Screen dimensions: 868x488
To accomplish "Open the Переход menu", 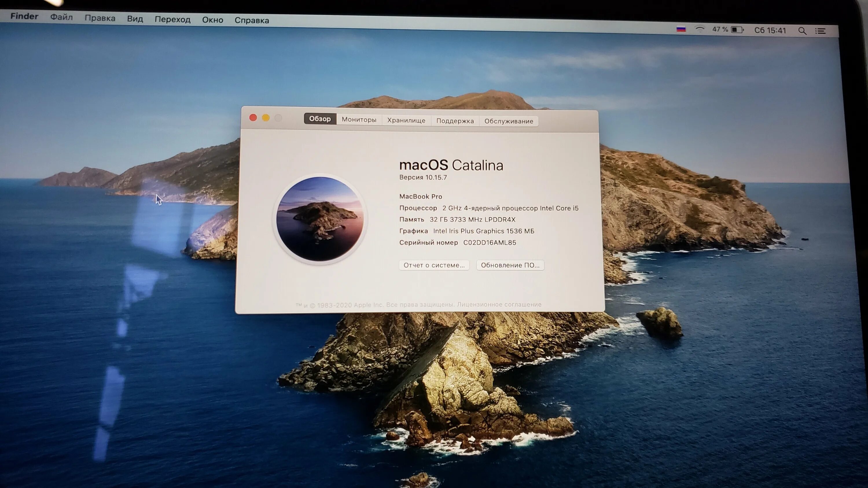I will click(x=172, y=20).
